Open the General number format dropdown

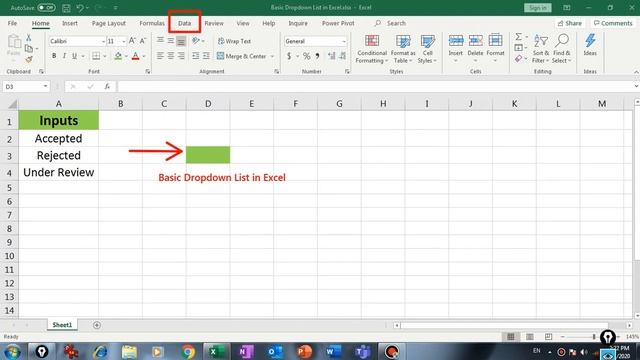[344, 41]
